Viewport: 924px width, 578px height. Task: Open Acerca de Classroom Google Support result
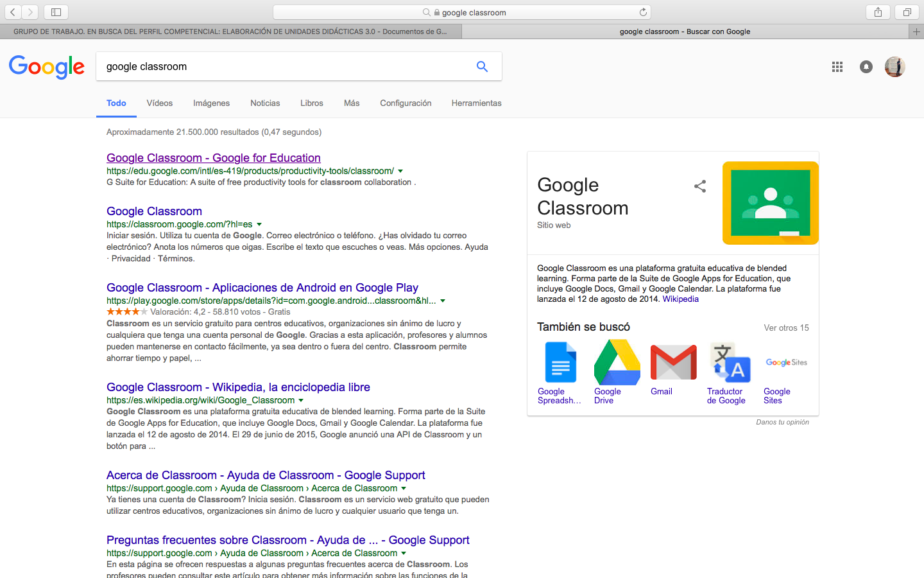pos(266,475)
